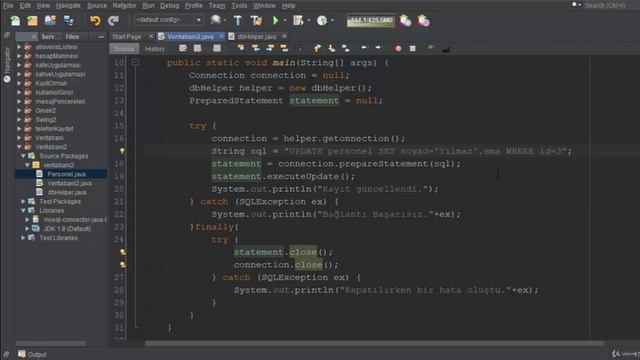Click the Build Project hammer icon
640x360 pixels.
click(238, 20)
